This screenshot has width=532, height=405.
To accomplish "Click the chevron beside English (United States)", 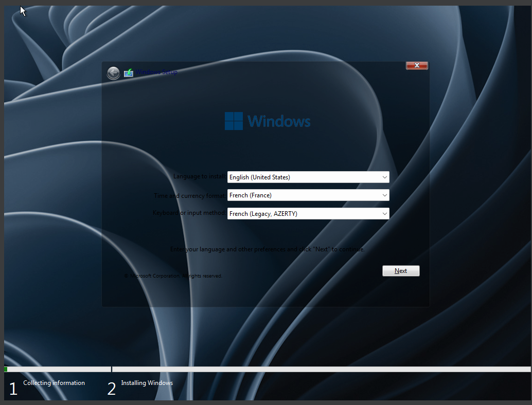I will (385, 177).
